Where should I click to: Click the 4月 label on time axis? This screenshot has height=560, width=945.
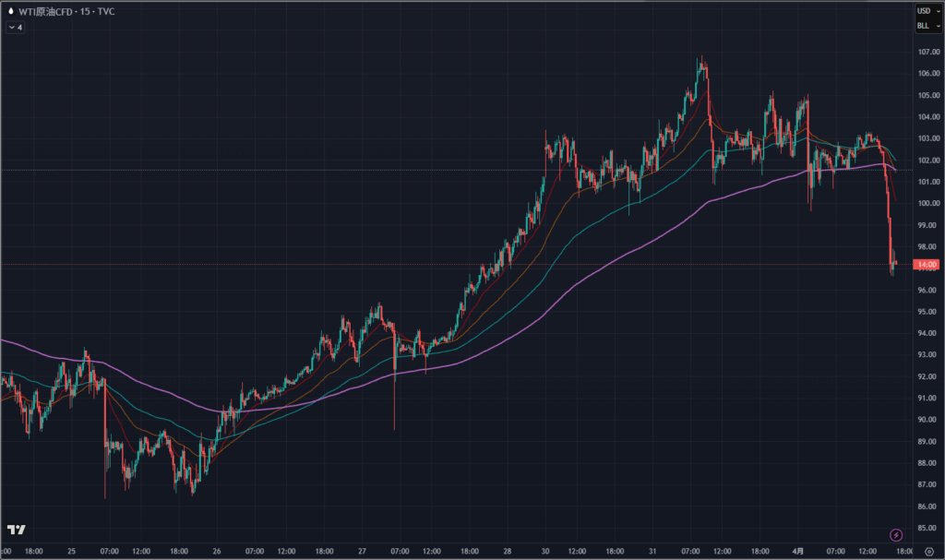pyautogui.click(x=799, y=551)
